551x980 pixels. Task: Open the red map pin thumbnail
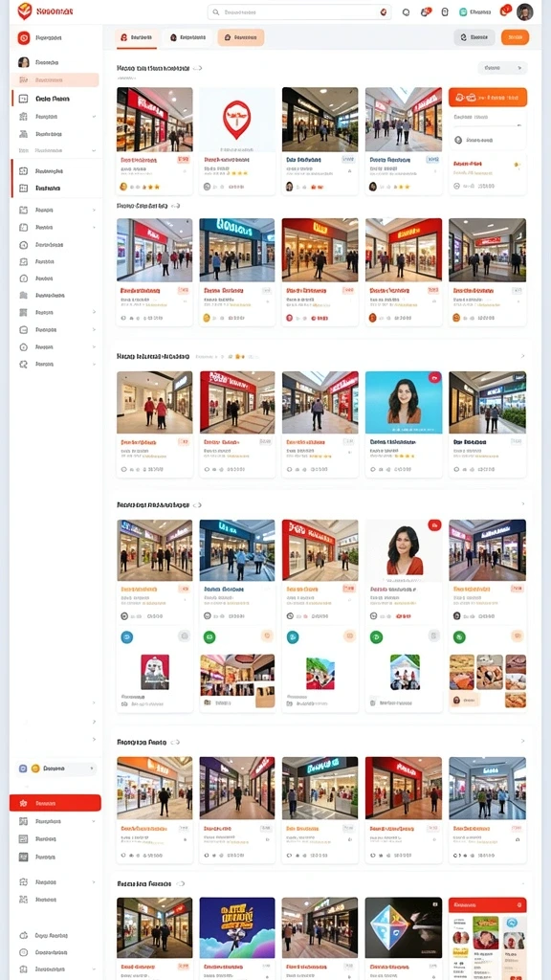click(x=237, y=120)
